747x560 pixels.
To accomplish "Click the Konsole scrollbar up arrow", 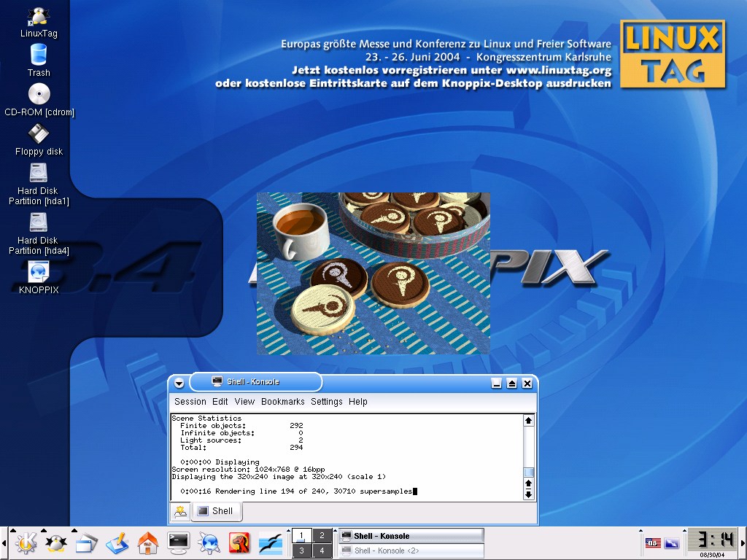I will pos(529,421).
